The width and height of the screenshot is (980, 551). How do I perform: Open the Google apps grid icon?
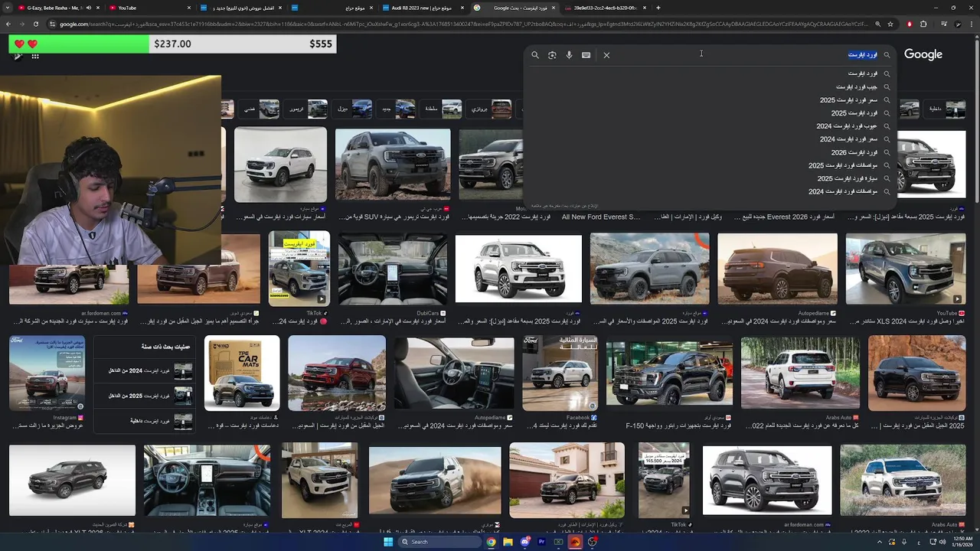tap(35, 56)
